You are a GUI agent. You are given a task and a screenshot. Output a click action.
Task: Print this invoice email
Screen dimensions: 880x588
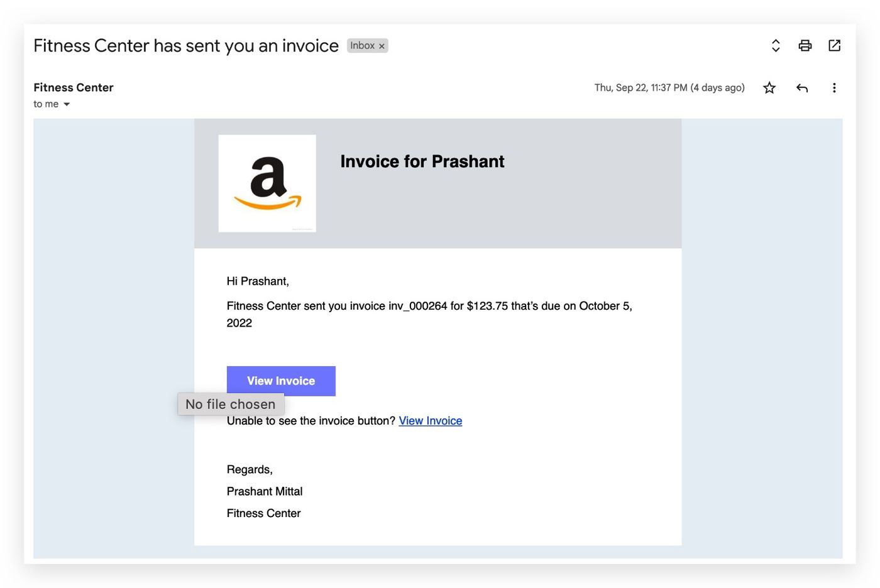pos(805,46)
